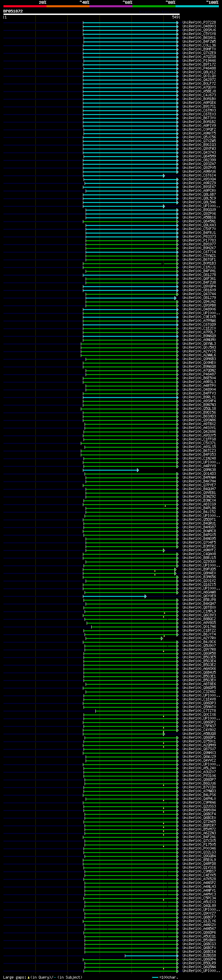Image resolution: width=222 pixels, height=980 pixels.
Task: Select hit UniRef100_A4NSP2
Action: [199, 883]
